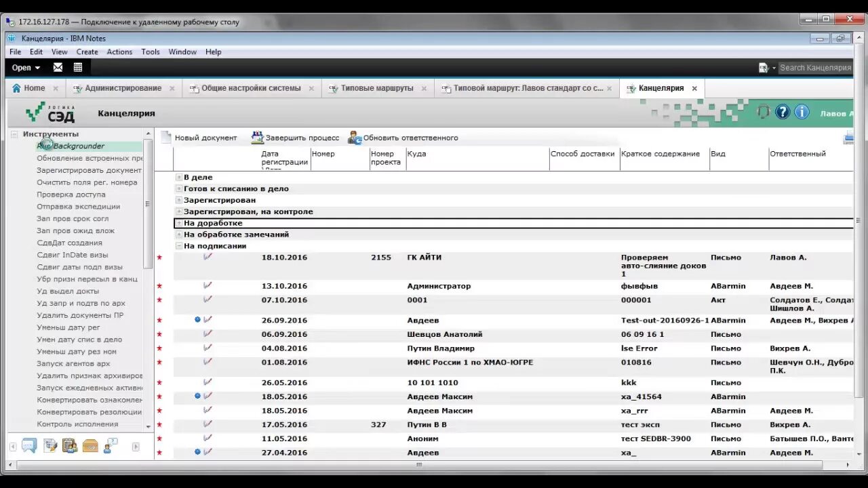Screen dimensions: 868x488
Task: Open the View menu
Action: 60,52
